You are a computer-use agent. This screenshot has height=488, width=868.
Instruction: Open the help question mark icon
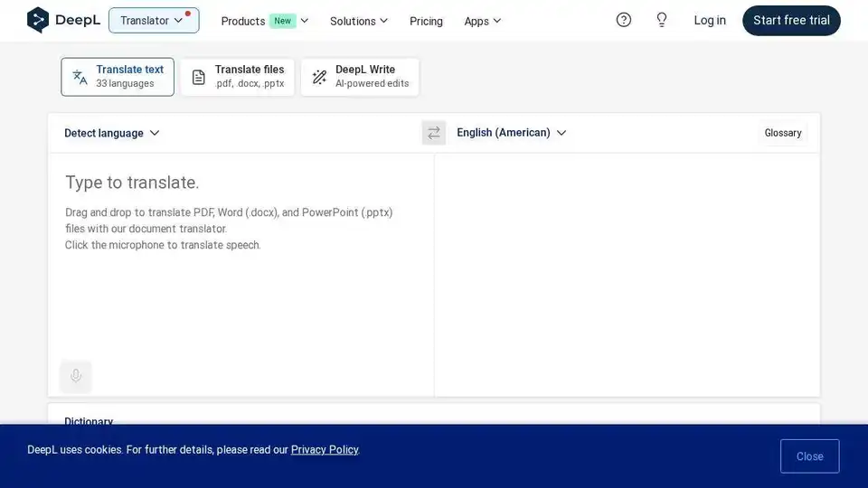[623, 21]
